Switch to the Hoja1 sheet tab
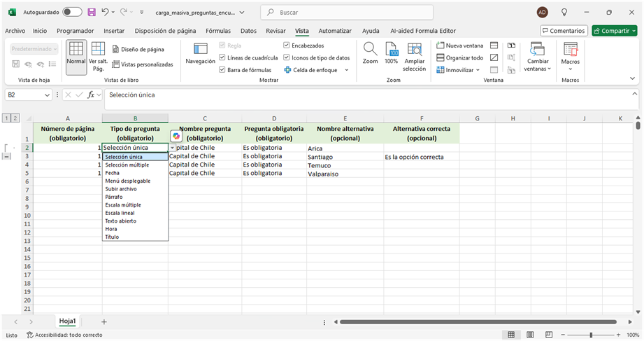 67,321
